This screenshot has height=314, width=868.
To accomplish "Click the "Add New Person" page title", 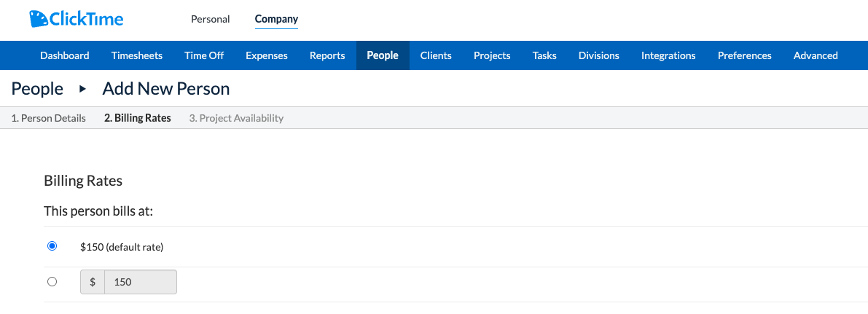I will pos(166,89).
